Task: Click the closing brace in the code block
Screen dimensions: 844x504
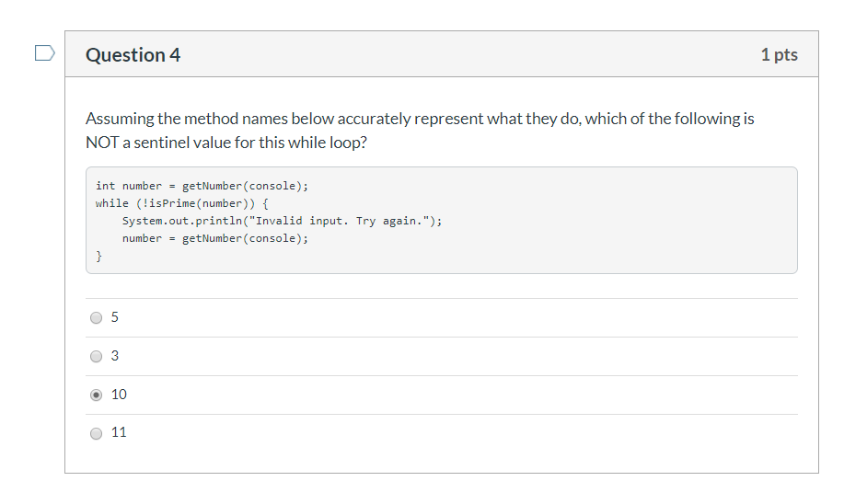Action: tap(98, 257)
